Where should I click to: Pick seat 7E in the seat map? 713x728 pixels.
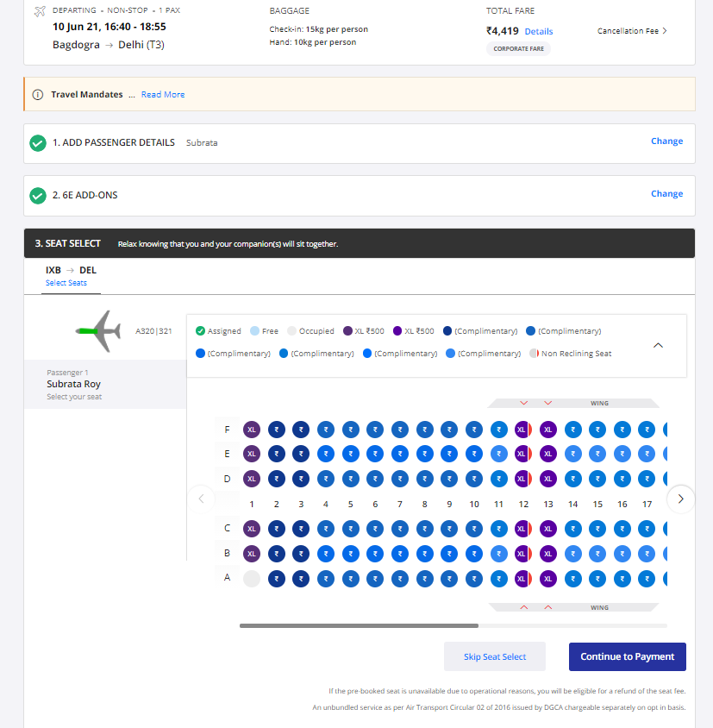point(400,454)
